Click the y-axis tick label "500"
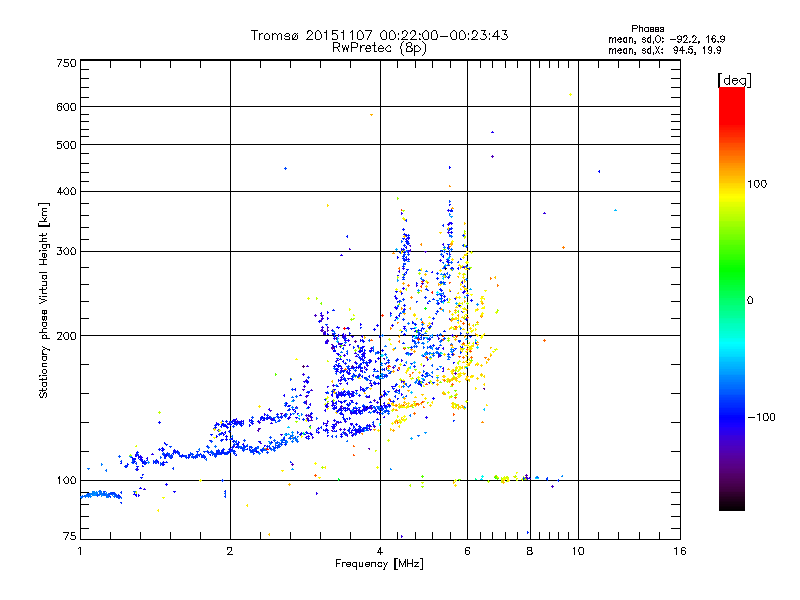This screenshot has width=800, height=600. (66, 145)
